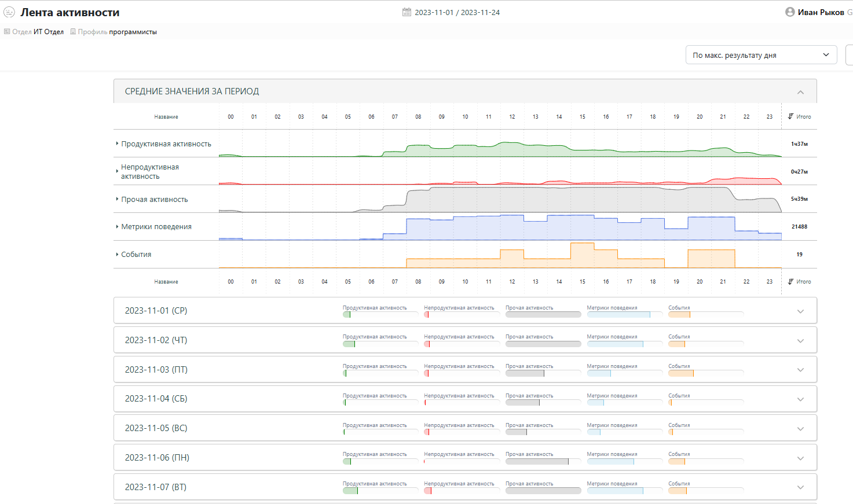Open the 2023-11-06 (ПН) day entry
Image resolution: width=853 pixels, height=504 pixels.
click(x=157, y=458)
